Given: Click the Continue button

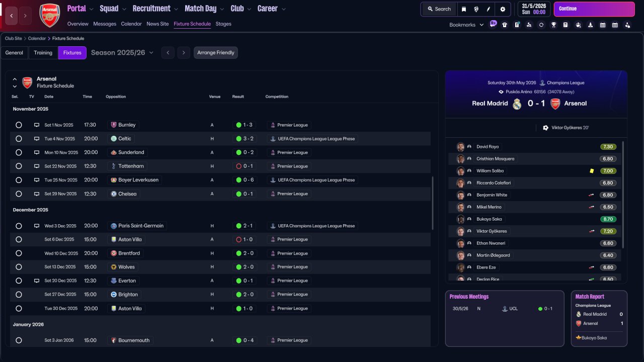Looking at the screenshot, I should tap(594, 9).
